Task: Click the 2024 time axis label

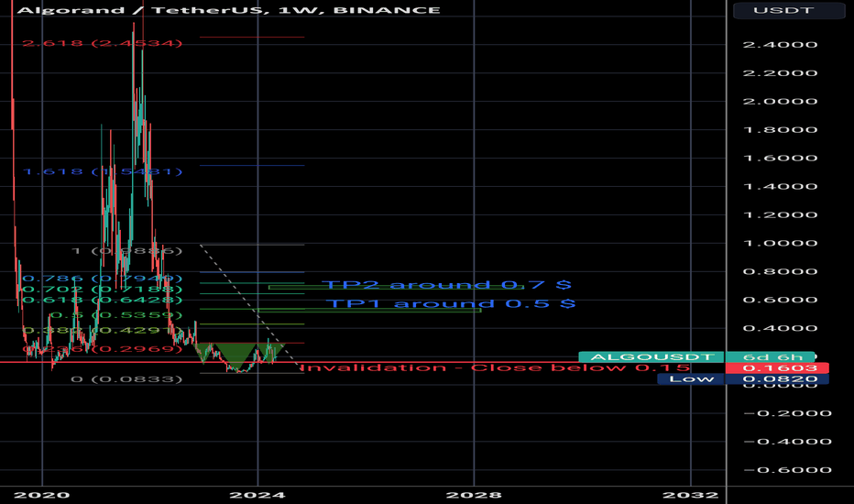Action: click(x=257, y=495)
